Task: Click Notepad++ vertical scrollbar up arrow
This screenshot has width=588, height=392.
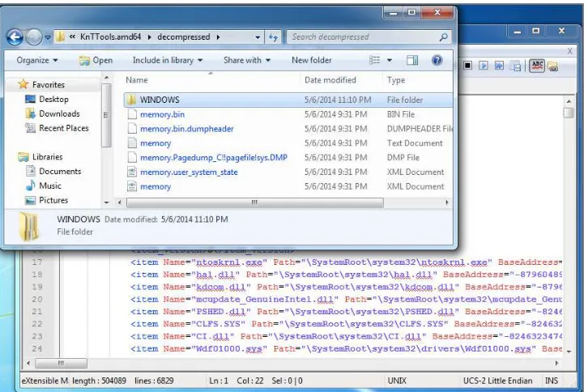Action: click(x=569, y=101)
